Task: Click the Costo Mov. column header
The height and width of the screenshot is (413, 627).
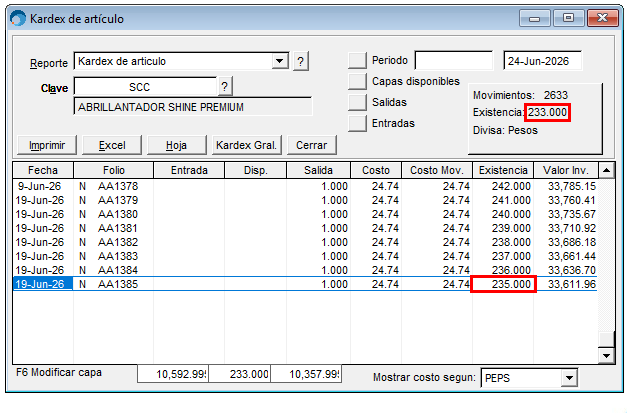Action: pos(437,170)
